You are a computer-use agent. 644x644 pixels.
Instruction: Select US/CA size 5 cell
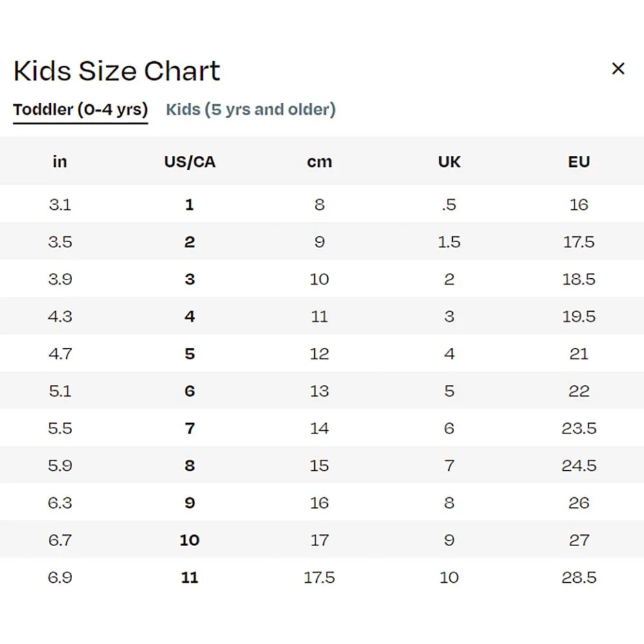click(x=189, y=354)
